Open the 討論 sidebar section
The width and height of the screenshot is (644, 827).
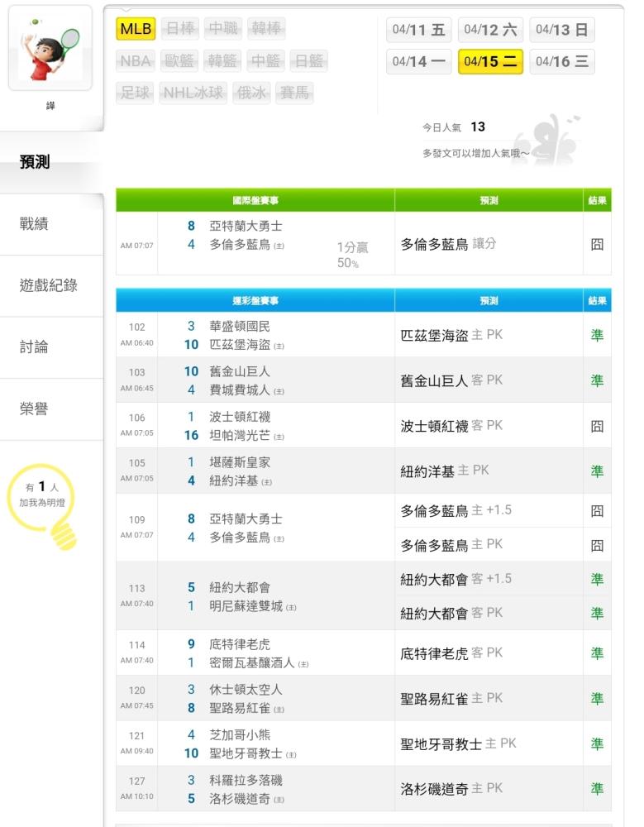click(x=51, y=347)
